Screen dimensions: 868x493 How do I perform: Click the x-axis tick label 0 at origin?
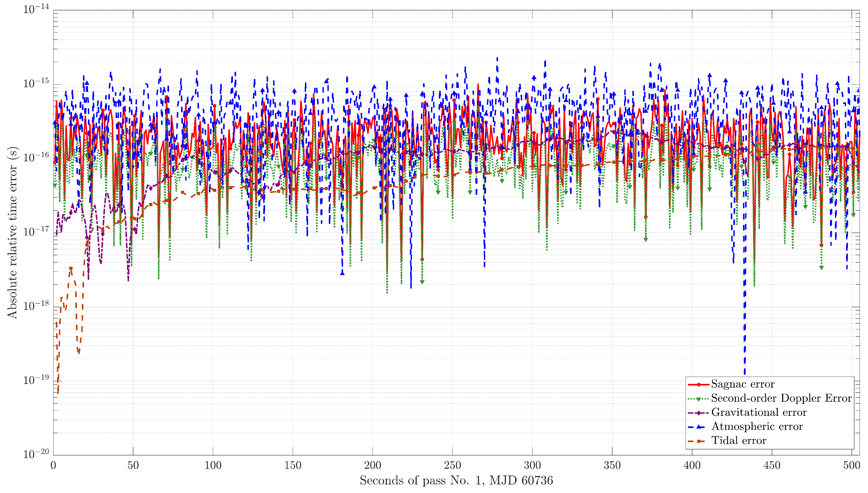(53, 466)
